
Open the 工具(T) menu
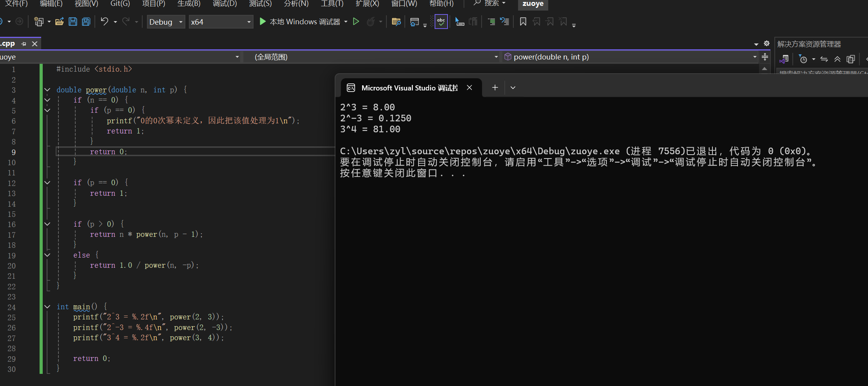point(332,4)
